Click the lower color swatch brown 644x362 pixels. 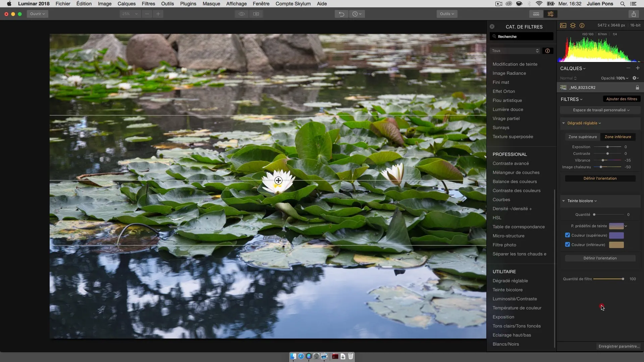tap(616, 245)
